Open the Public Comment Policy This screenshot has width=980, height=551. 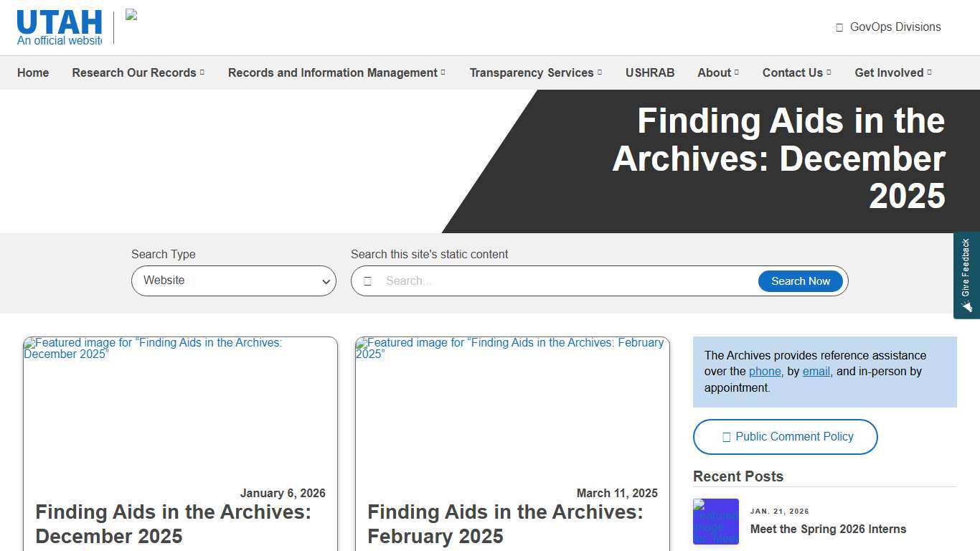[785, 436]
